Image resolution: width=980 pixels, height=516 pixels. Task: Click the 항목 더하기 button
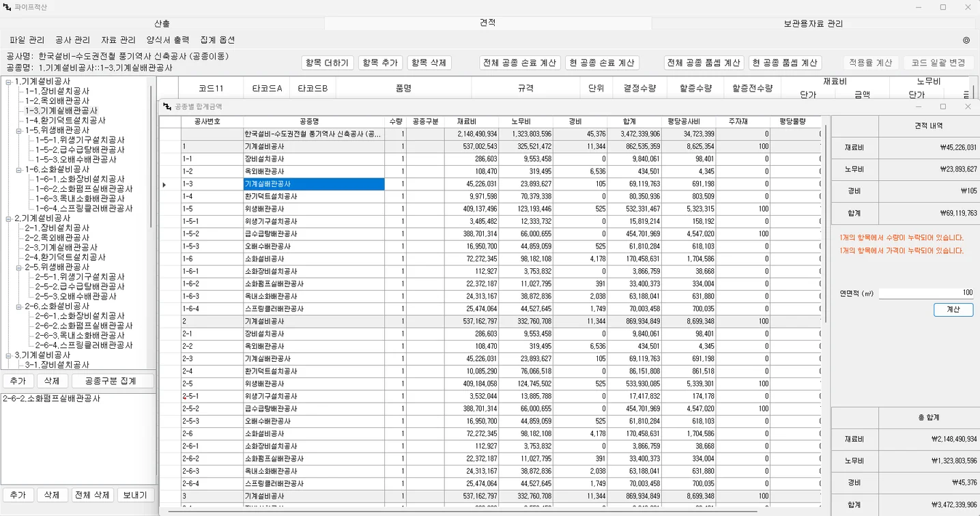[328, 63]
